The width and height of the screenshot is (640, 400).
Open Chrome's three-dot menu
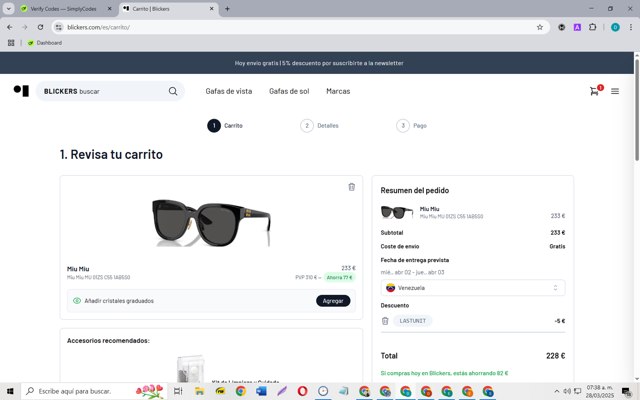(631, 27)
